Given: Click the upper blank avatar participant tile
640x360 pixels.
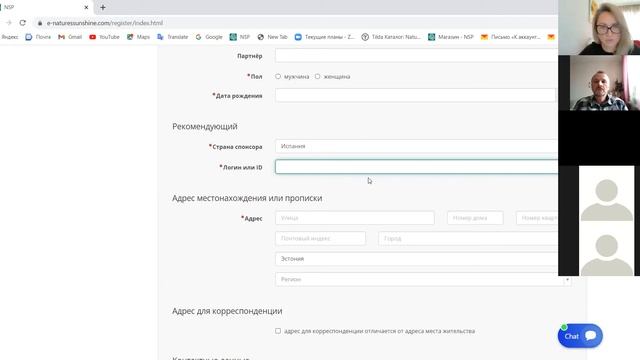Looking at the screenshot, I should click(x=607, y=193).
